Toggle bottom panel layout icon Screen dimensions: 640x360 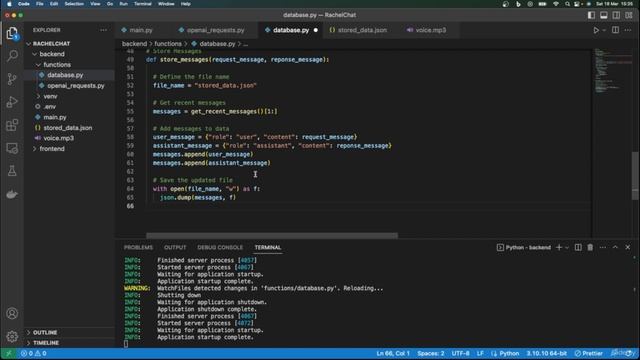(604, 15)
